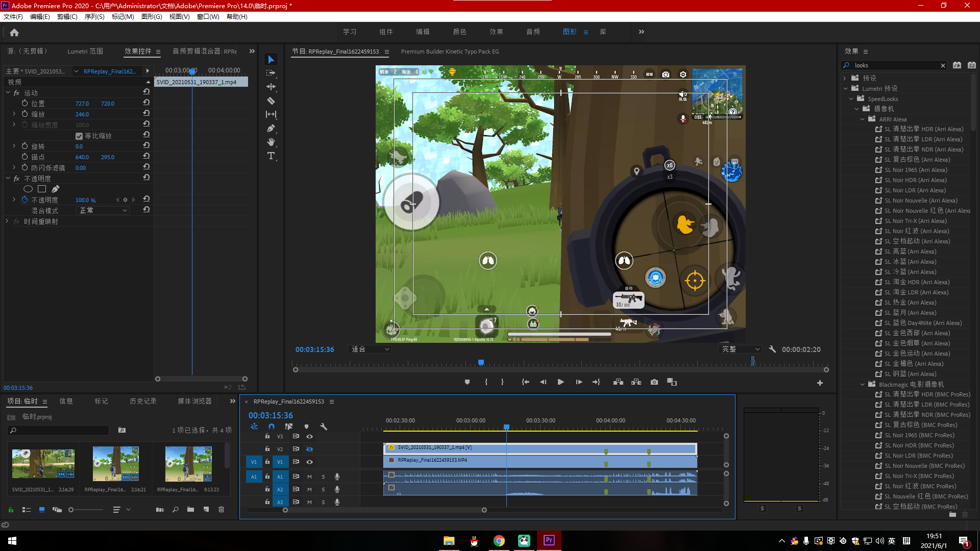Switch to History tab
Screen dimensions: 980x551
tap(143, 402)
